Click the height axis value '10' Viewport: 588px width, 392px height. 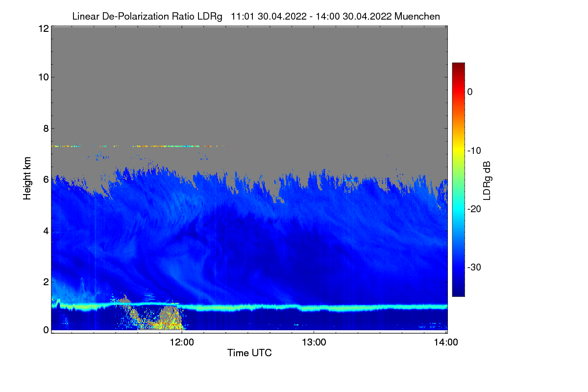tap(43, 77)
